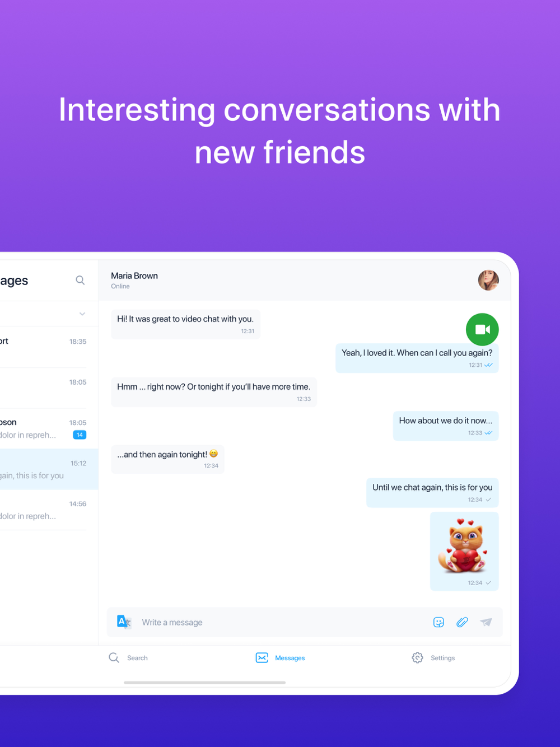The width and height of the screenshot is (560, 747).
Task: Click the cat sticker message
Action: pos(464,551)
